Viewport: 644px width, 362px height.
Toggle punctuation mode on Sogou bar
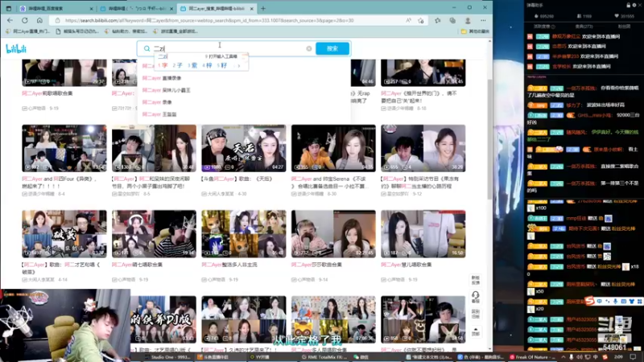(608, 301)
